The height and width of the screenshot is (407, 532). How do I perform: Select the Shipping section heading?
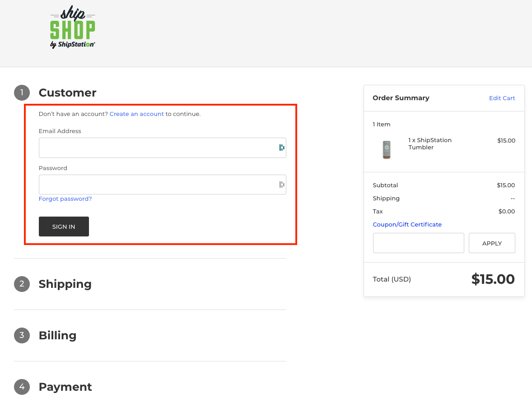click(65, 284)
